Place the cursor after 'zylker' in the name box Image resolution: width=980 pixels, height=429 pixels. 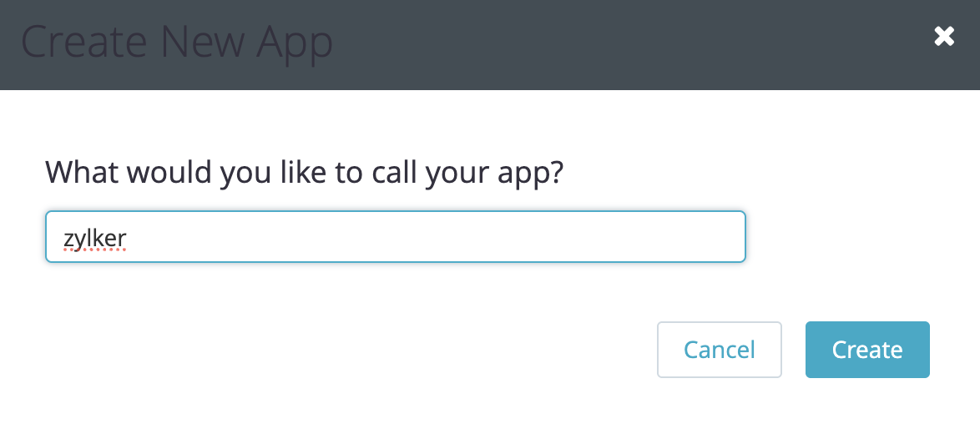point(129,238)
